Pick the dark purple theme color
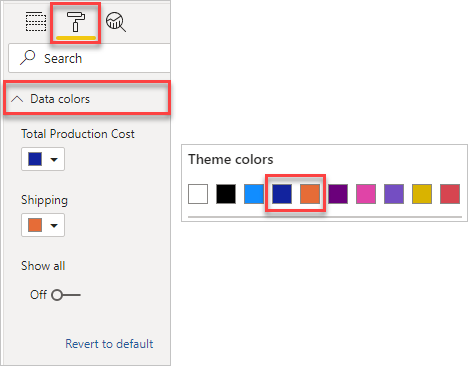Viewport: 468px width, 366px height. (x=338, y=194)
